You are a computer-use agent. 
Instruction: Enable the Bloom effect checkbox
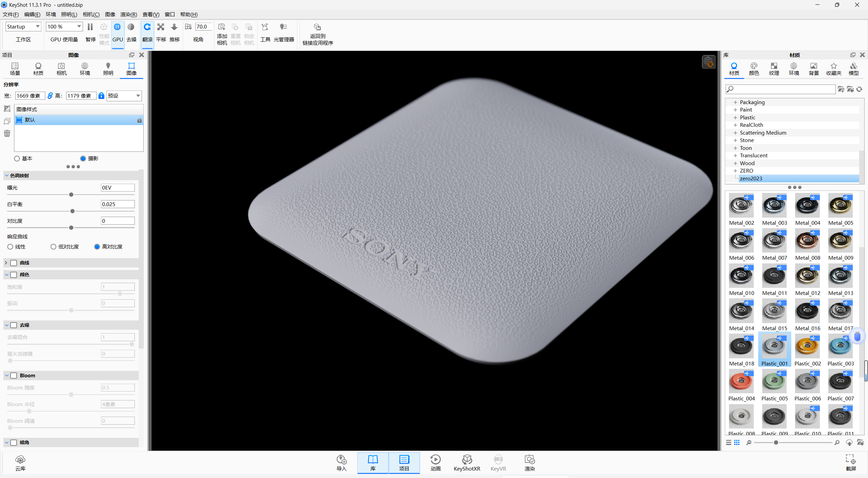(14, 375)
